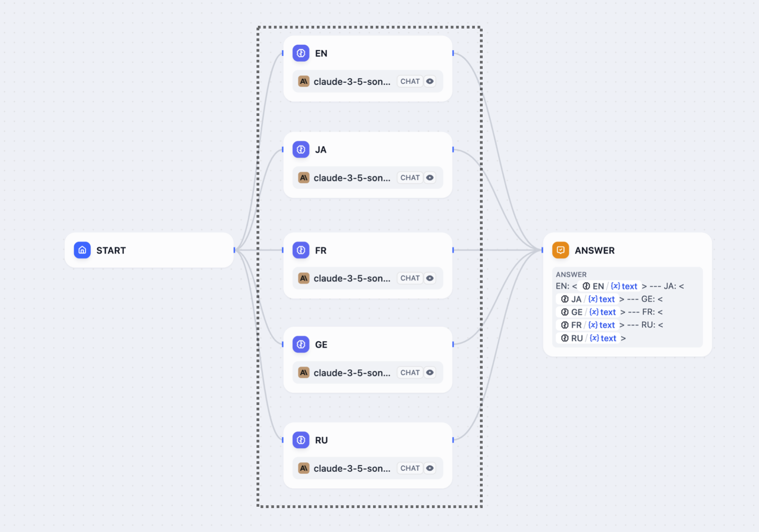Toggle the eye icon in EN node
The image size is (759, 532).
click(x=430, y=81)
